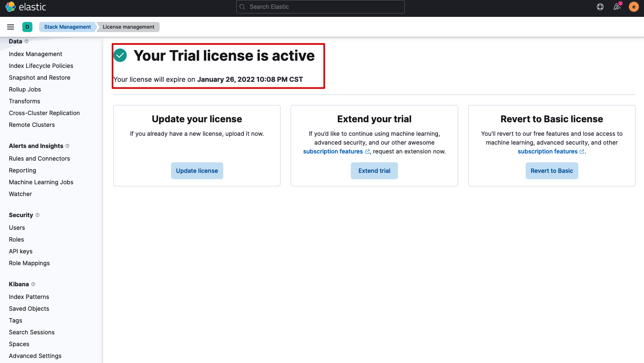Open Search Sessions
This screenshot has height=363, width=644.
[x=32, y=332]
